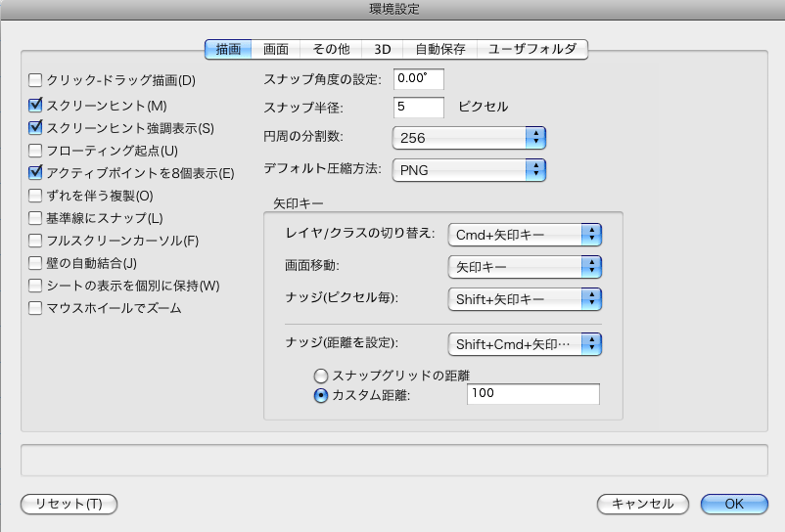Open the 円周の分割数 dropdown showing 256
The image size is (785, 532).
click(468, 138)
